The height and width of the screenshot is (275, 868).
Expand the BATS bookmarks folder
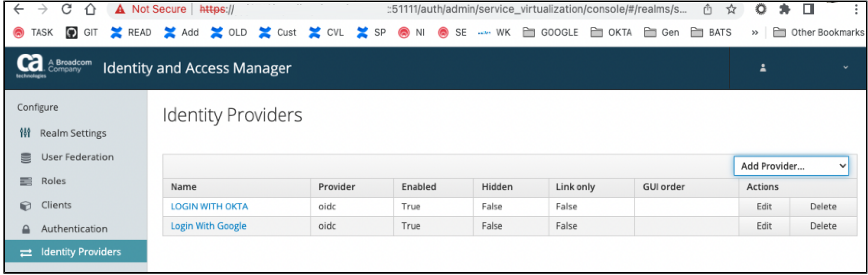711,33
